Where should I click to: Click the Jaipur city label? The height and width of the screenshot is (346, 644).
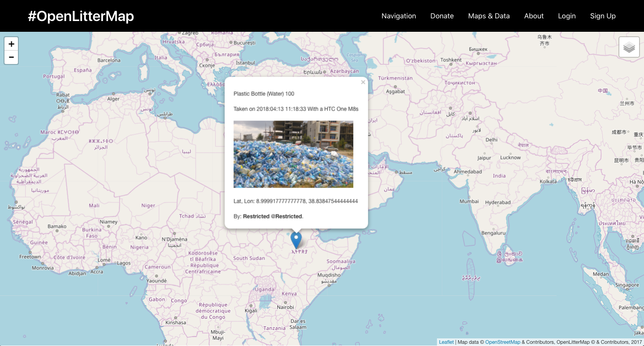tap(484, 158)
